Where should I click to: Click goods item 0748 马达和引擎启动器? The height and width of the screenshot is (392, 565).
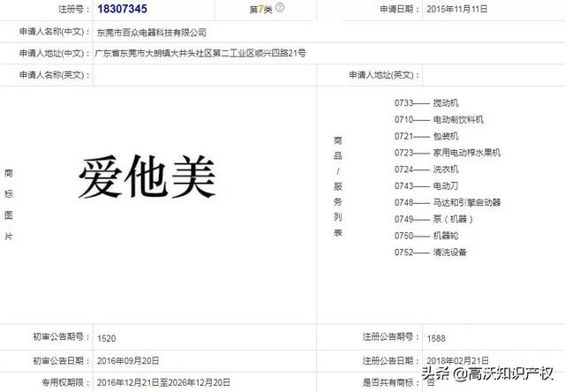pyautogui.click(x=448, y=202)
